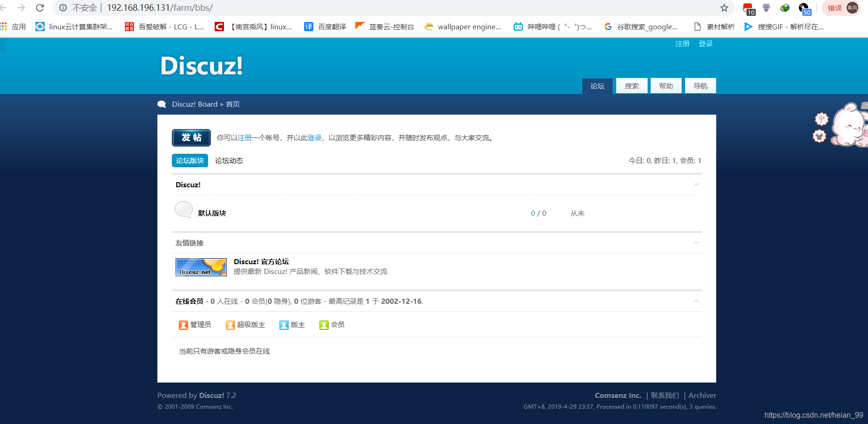
Task: Click the browser profile avatar
Action: pyautogui.click(x=852, y=8)
